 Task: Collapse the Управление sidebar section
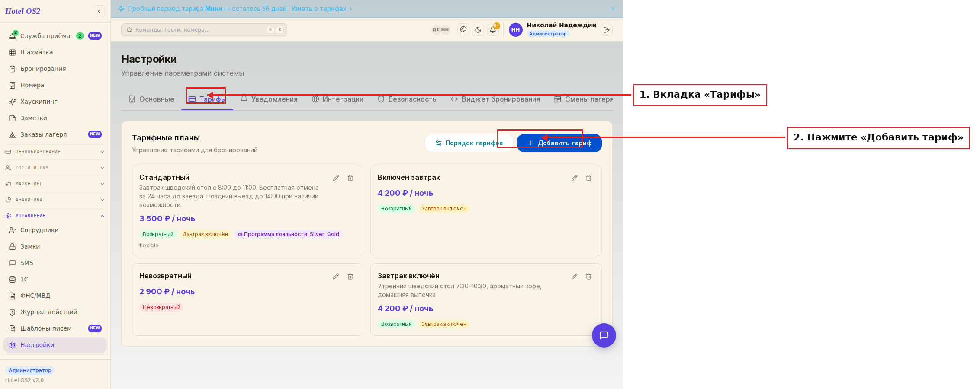tap(55, 216)
